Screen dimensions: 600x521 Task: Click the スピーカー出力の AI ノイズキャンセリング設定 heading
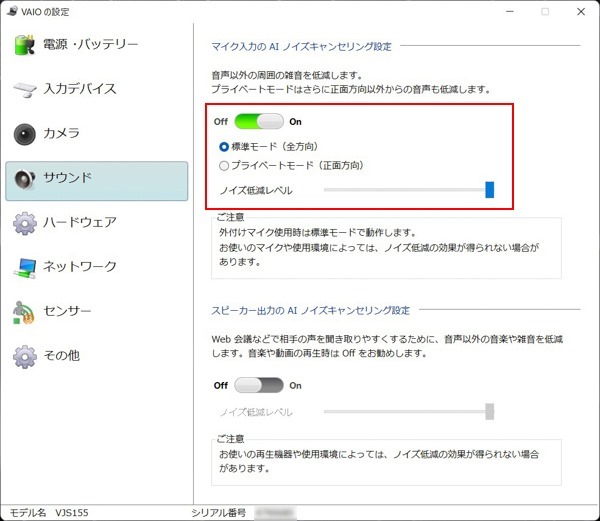(310, 310)
